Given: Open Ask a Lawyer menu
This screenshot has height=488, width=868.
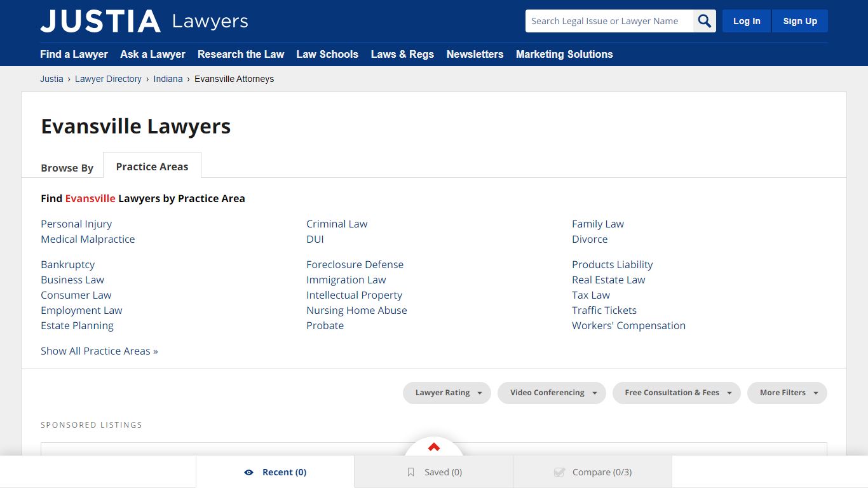Looking at the screenshot, I should tap(153, 54).
